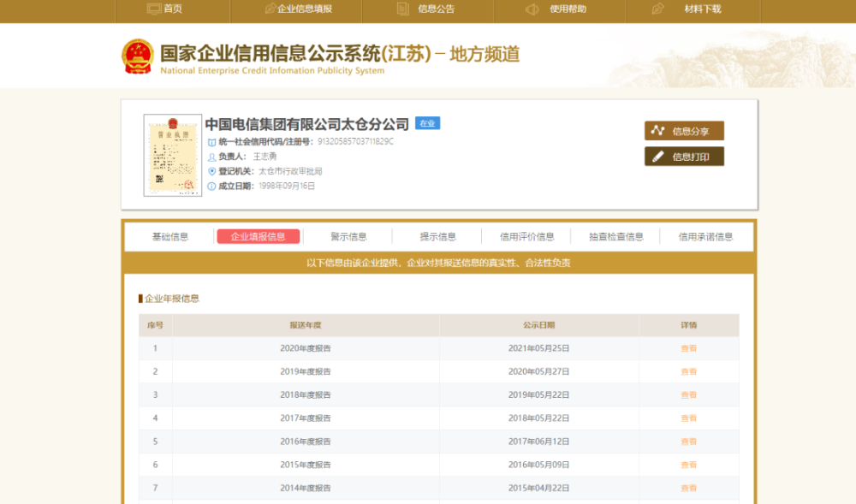This screenshot has width=856, height=504.
Task: Switch to the 提示信息 tab
Action: pos(437,237)
